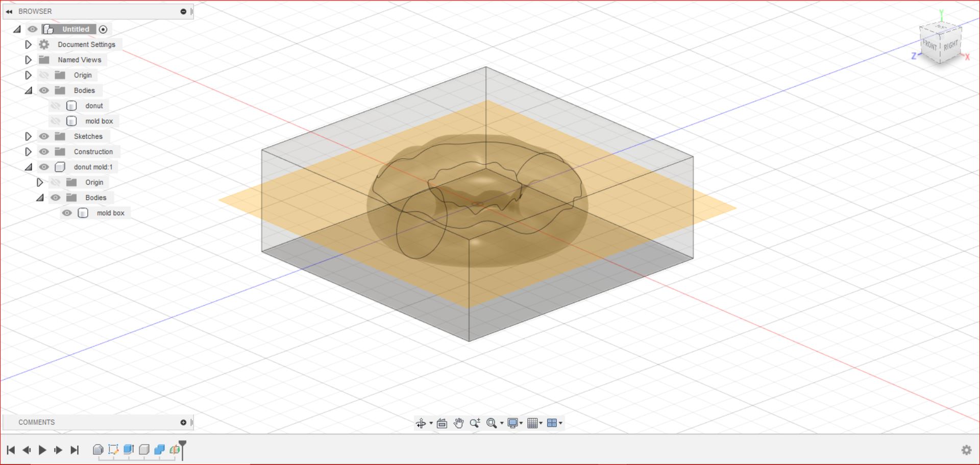
Task: Select the 'donut mold:1' label
Action: 93,167
